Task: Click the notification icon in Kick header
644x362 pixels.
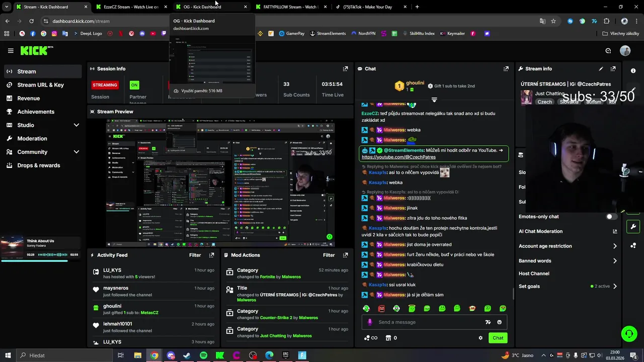Action: pos(608,51)
